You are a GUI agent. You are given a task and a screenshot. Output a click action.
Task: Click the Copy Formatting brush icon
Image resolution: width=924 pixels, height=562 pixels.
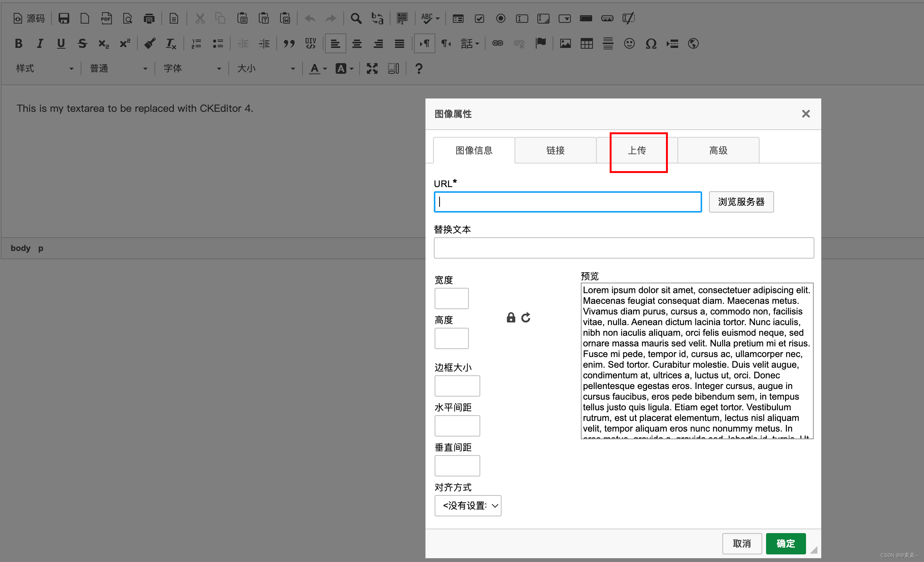click(150, 44)
